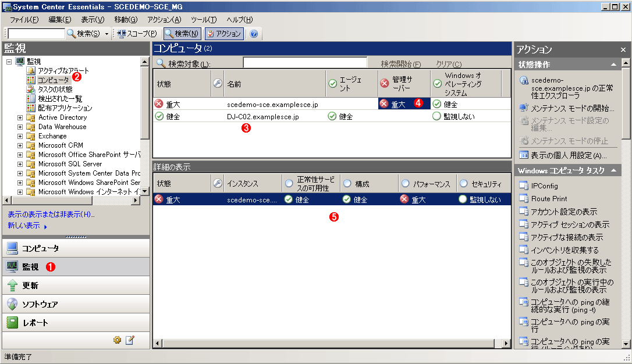Select the DJ-C02.examplesce.jp row
Image resolution: width=632 pixels, height=364 pixels.
(332, 116)
